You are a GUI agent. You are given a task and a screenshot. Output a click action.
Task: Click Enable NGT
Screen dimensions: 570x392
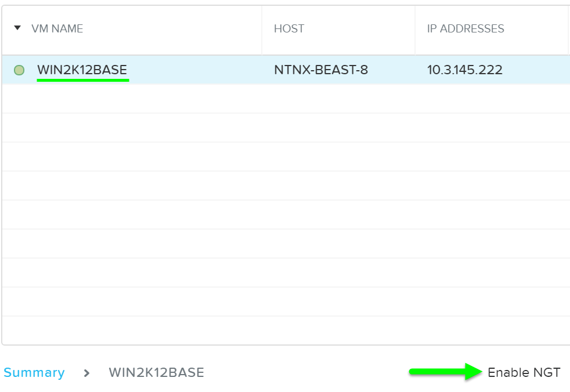pyautogui.click(x=524, y=372)
